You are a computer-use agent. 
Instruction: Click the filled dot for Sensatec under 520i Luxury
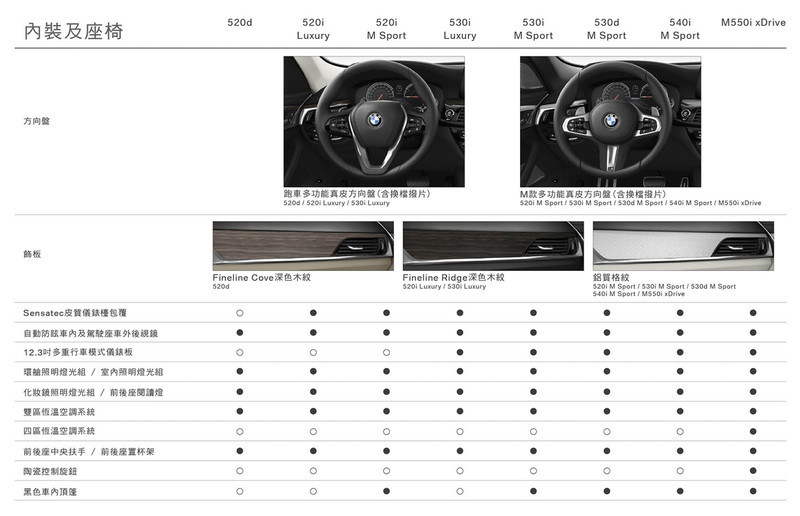(313, 313)
